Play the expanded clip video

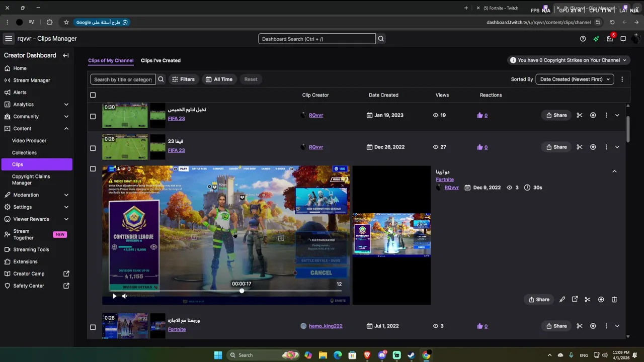[x=114, y=296]
